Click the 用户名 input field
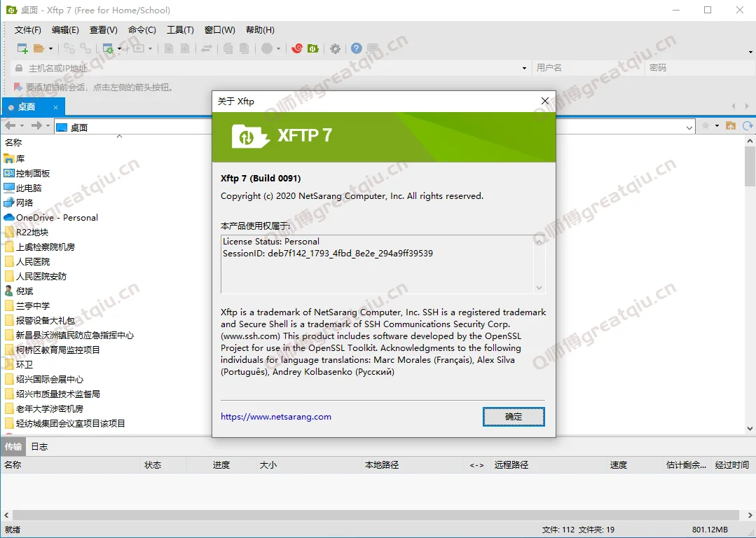This screenshot has height=538, width=756. (585, 68)
